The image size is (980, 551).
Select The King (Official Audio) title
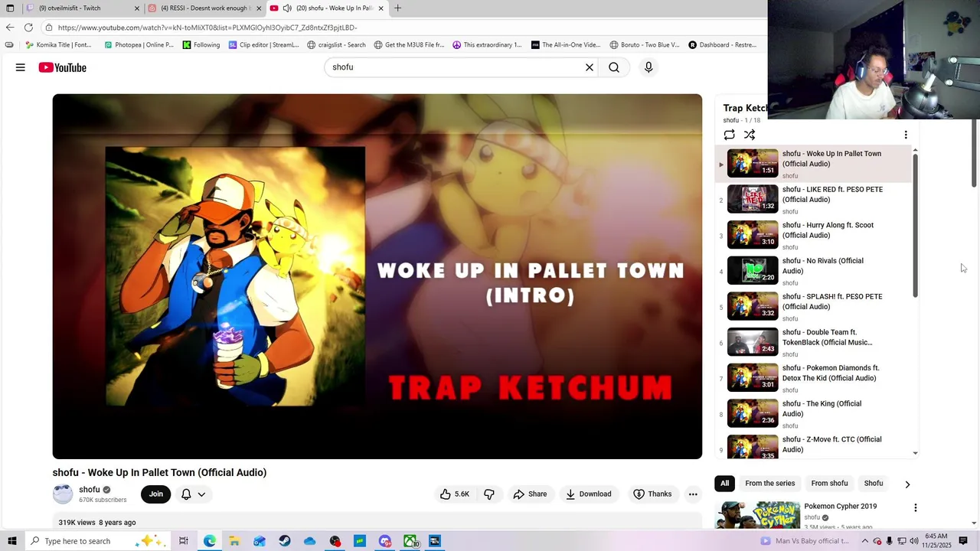822,409
